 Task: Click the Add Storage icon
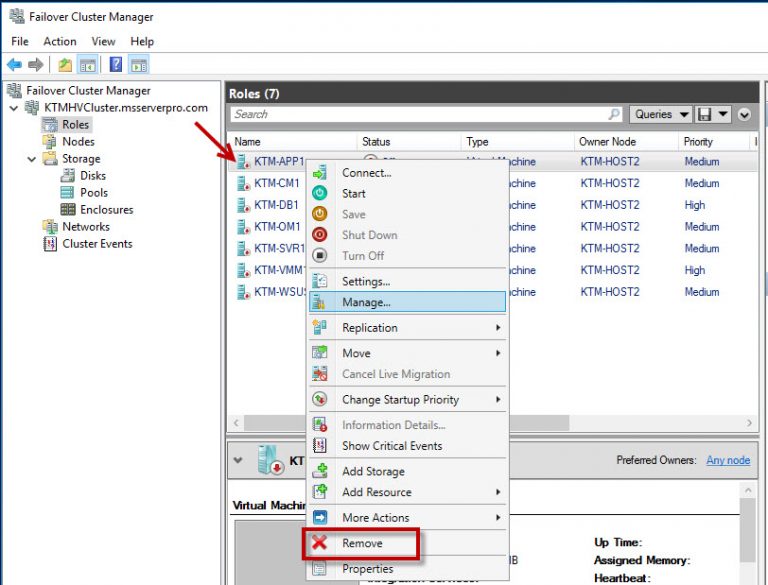point(320,471)
